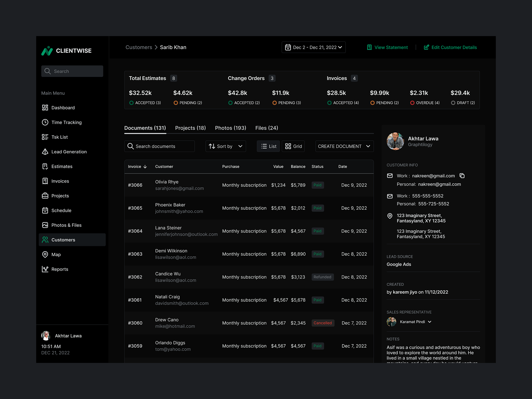Click View Statement
The width and height of the screenshot is (532, 399).
pyautogui.click(x=387, y=47)
